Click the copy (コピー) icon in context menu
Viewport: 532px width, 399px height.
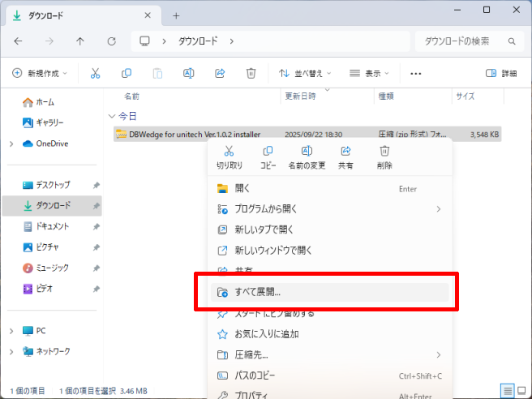tap(268, 152)
